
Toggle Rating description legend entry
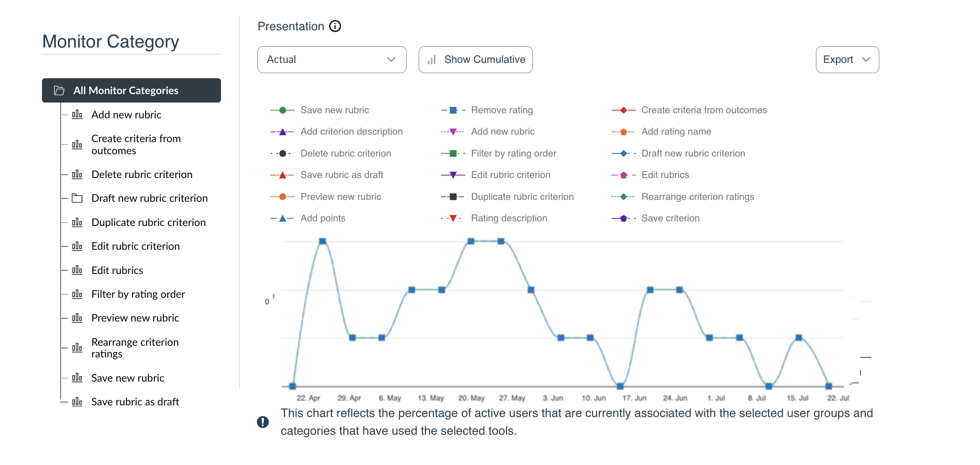509,219
